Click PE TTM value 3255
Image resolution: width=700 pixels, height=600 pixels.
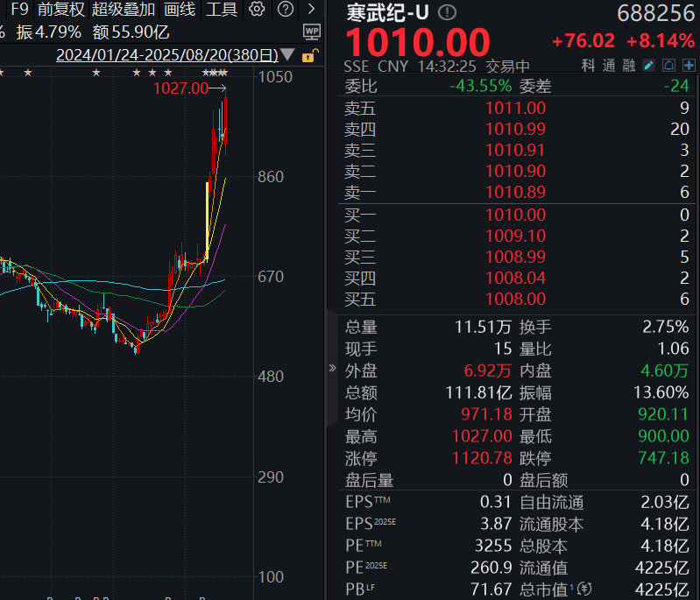(x=493, y=546)
